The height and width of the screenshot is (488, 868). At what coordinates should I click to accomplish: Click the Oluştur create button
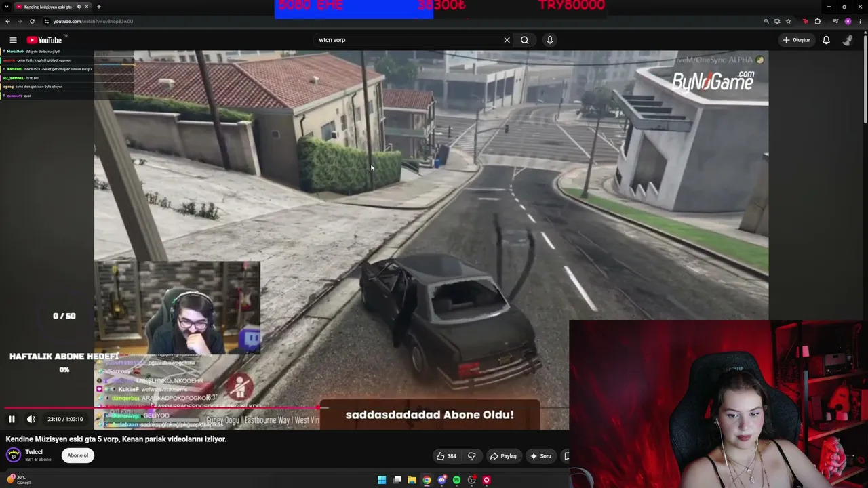796,40
